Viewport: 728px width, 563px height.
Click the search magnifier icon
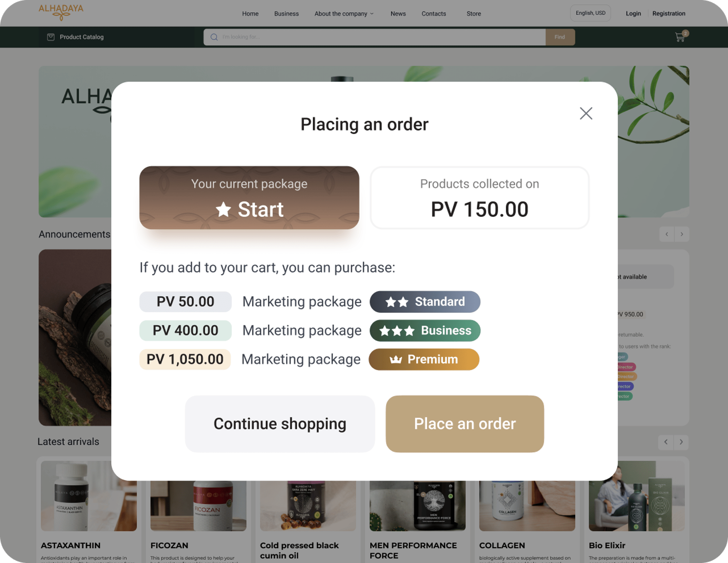point(214,37)
